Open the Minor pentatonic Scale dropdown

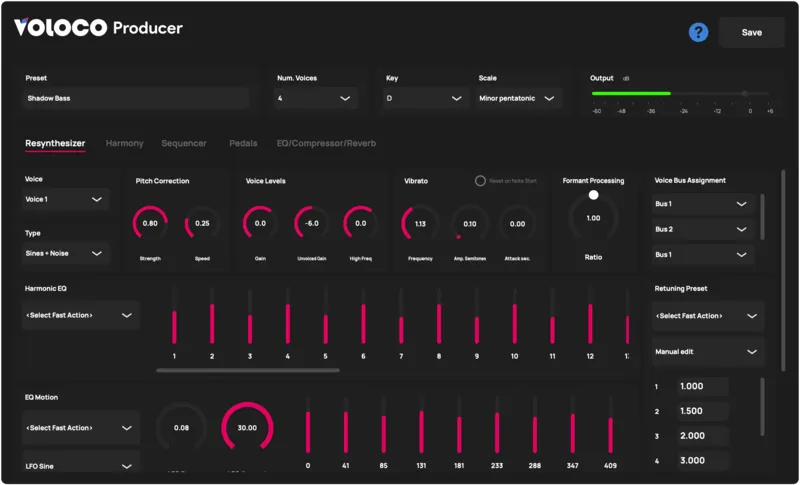pos(520,99)
